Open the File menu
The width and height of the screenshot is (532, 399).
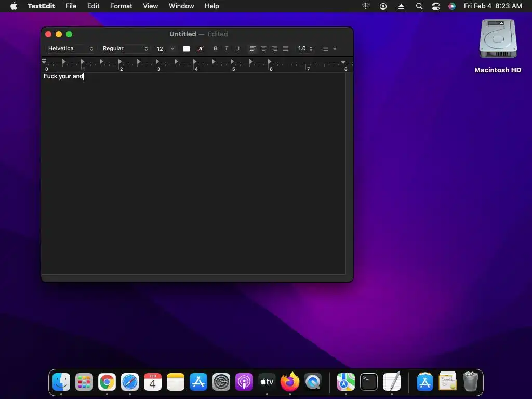tap(71, 6)
